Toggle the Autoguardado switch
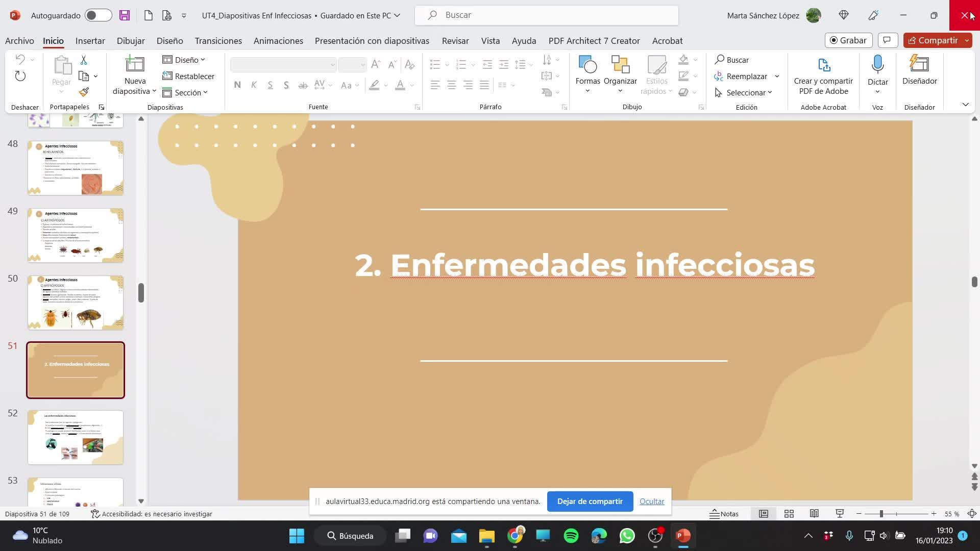The width and height of the screenshot is (980, 551). point(98,15)
